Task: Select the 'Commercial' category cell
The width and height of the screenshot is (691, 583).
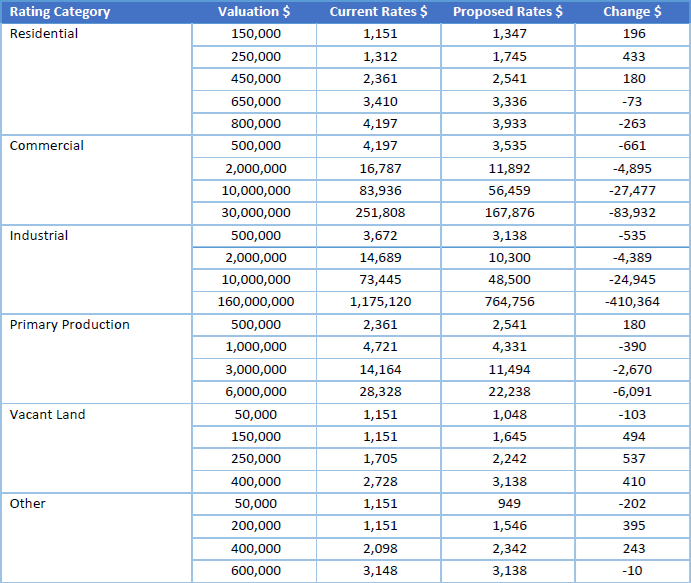Action: [97, 180]
